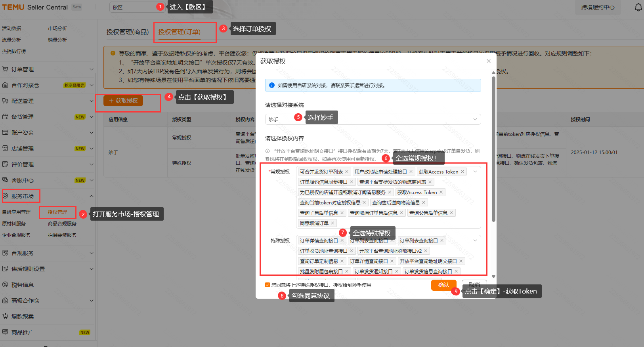The image size is (644, 347).
Task: Open 商品合规服务 in sidebar
Action: click(62, 224)
